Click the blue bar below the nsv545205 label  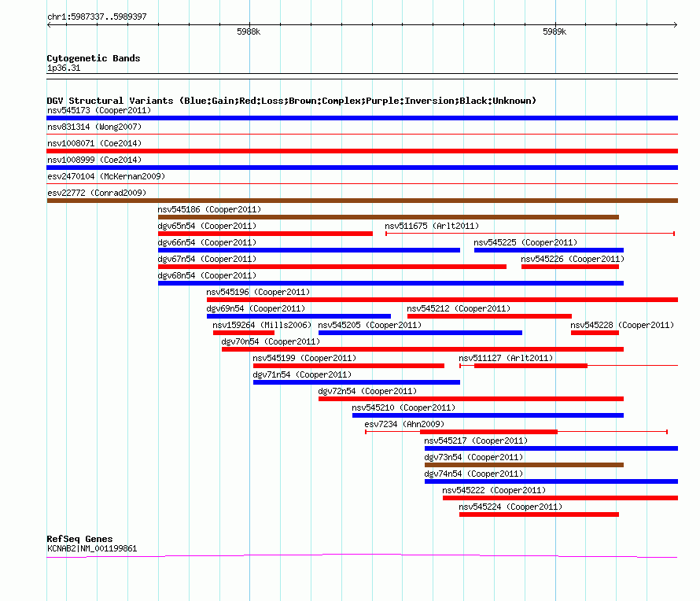coord(420,333)
